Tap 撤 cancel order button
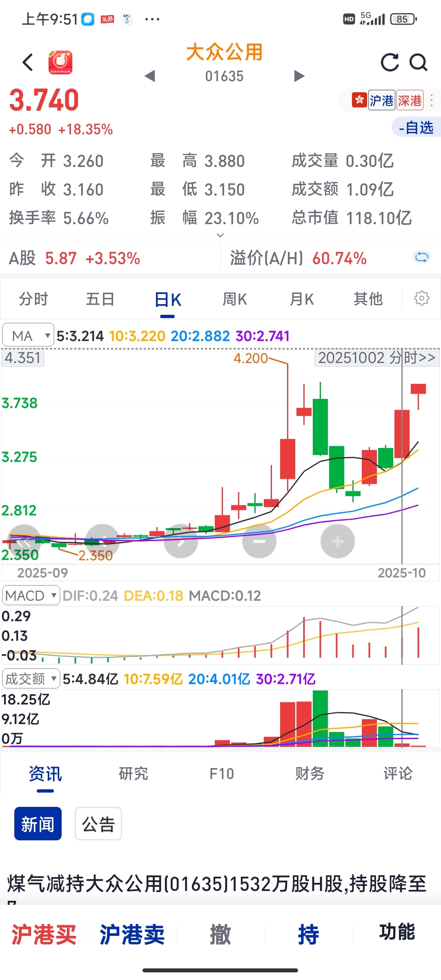The width and height of the screenshot is (441, 980). click(220, 935)
